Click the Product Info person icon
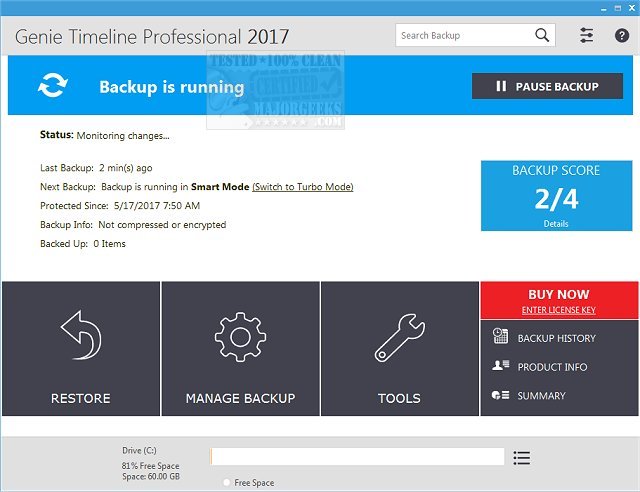The image size is (640, 492). click(x=500, y=365)
